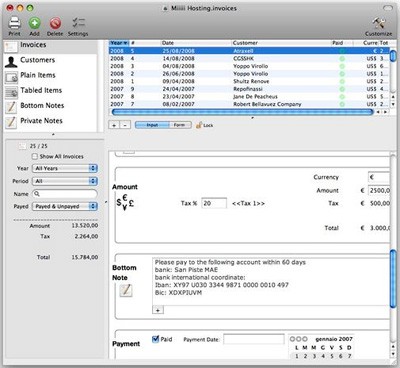Toggle paid indicator for Atraxell invoice
This screenshot has height=368, width=400.
click(x=342, y=51)
